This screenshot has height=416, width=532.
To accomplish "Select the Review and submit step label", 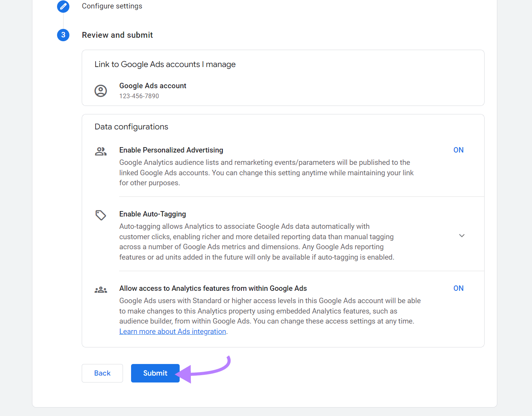I will tap(117, 35).
